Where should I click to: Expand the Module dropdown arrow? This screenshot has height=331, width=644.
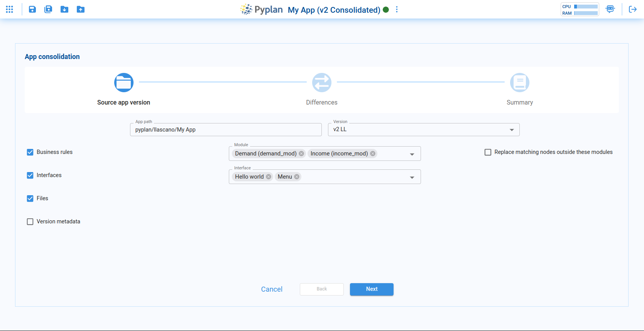point(412,154)
